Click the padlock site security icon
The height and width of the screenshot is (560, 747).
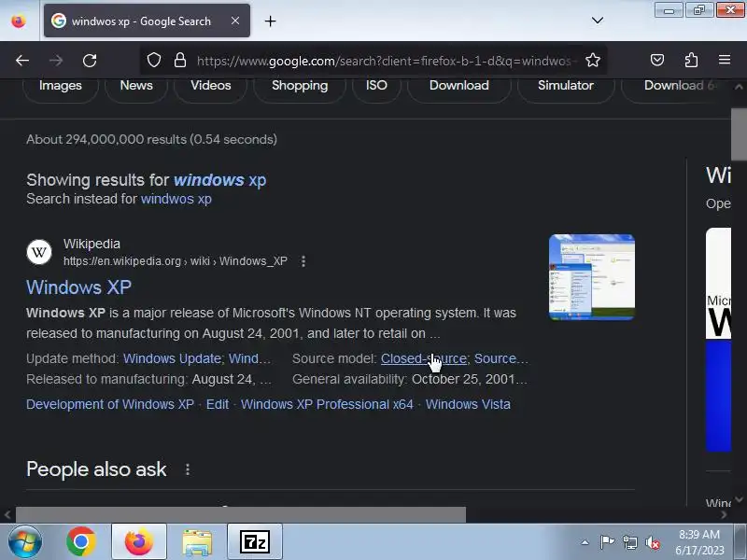[x=179, y=61]
